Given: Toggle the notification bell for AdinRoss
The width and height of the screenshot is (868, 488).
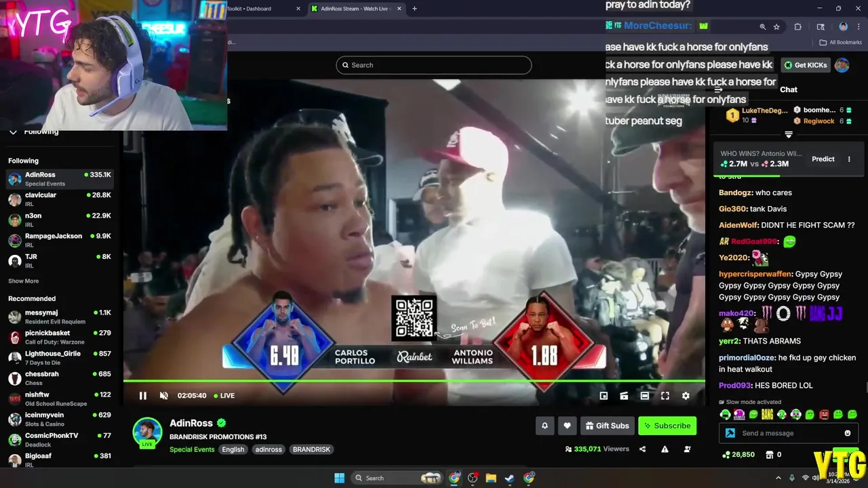Looking at the screenshot, I should coord(545,426).
